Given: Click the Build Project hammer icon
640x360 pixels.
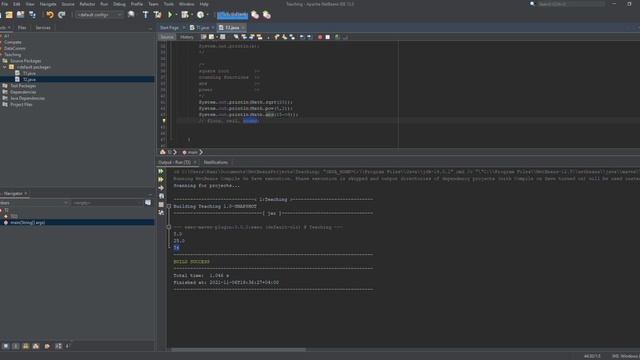Looking at the screenshot, I should (145, 15).
